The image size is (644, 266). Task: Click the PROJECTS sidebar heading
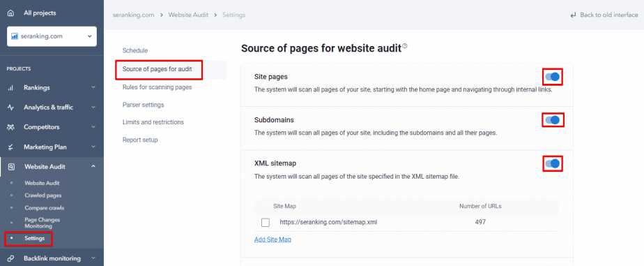coord(19,69)
